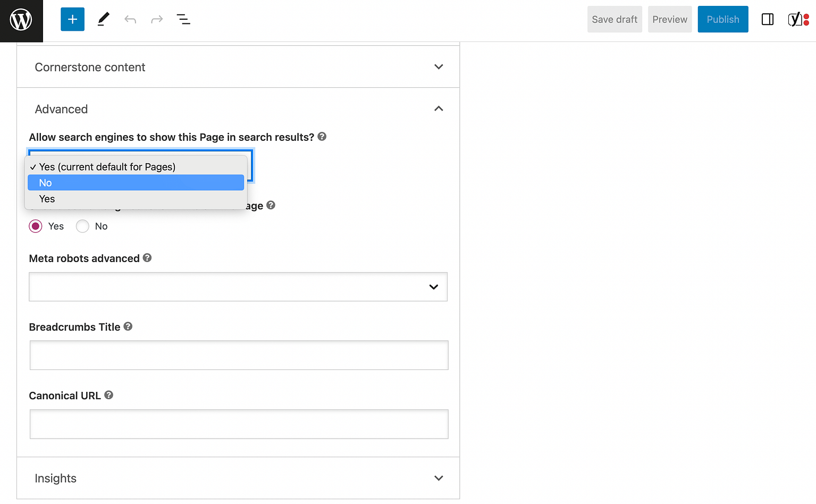Select the Yes radio button
Image resolution: width=816 pixels, height=504 pixels.
click(35, 226)
